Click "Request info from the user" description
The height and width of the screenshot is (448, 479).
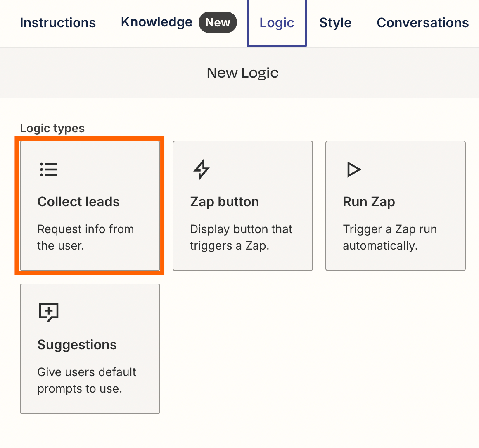[85, 237]
